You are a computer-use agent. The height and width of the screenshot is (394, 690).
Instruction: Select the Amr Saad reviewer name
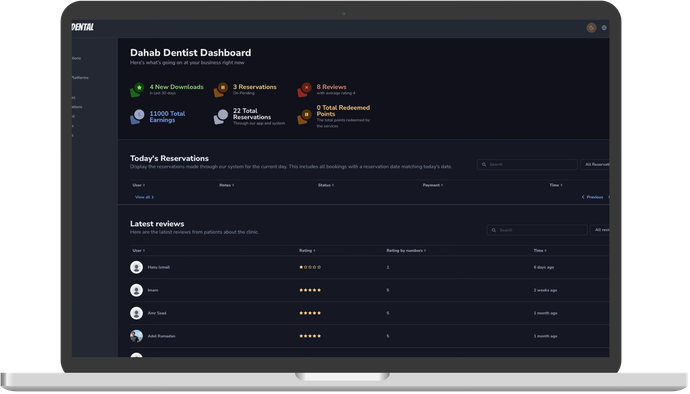point(157,313)
